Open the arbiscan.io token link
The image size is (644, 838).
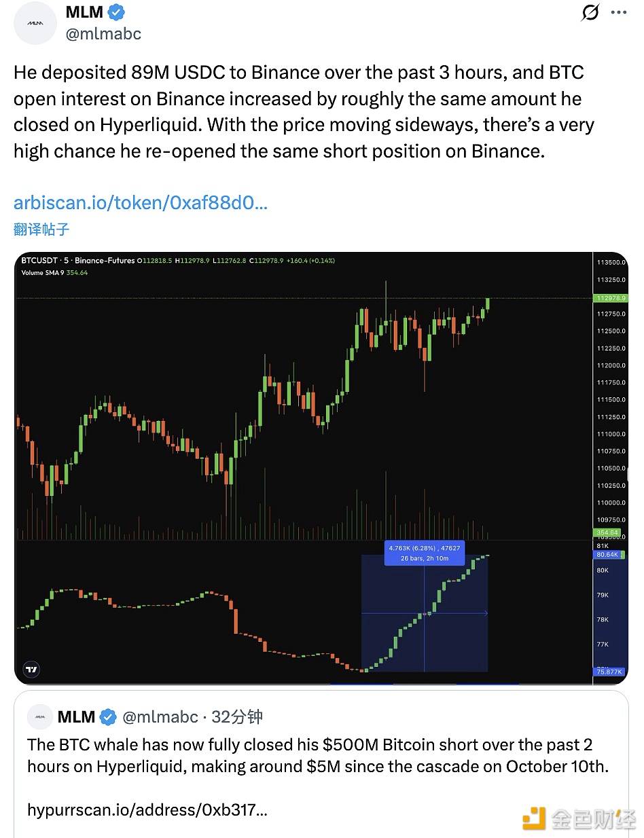(x=141, y=202)
